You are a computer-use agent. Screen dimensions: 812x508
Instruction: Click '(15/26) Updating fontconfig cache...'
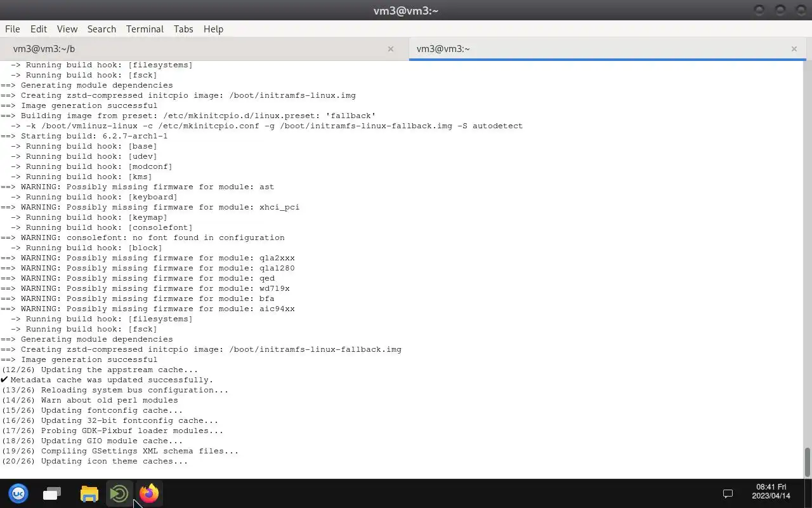pos(92,410)
